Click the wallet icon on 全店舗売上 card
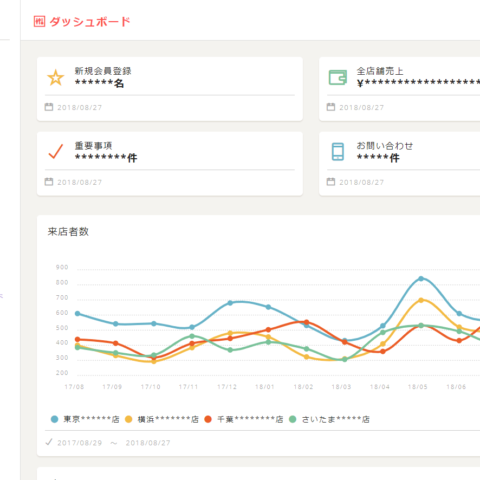Screen dimensions: 480x480 coord(338,77)
